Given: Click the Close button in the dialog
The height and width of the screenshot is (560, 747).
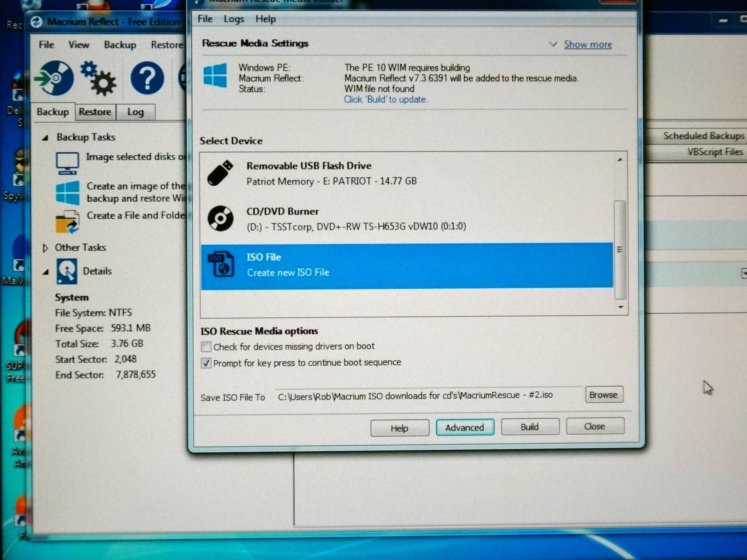Looking at the screenshot, I should click(595, 426).
